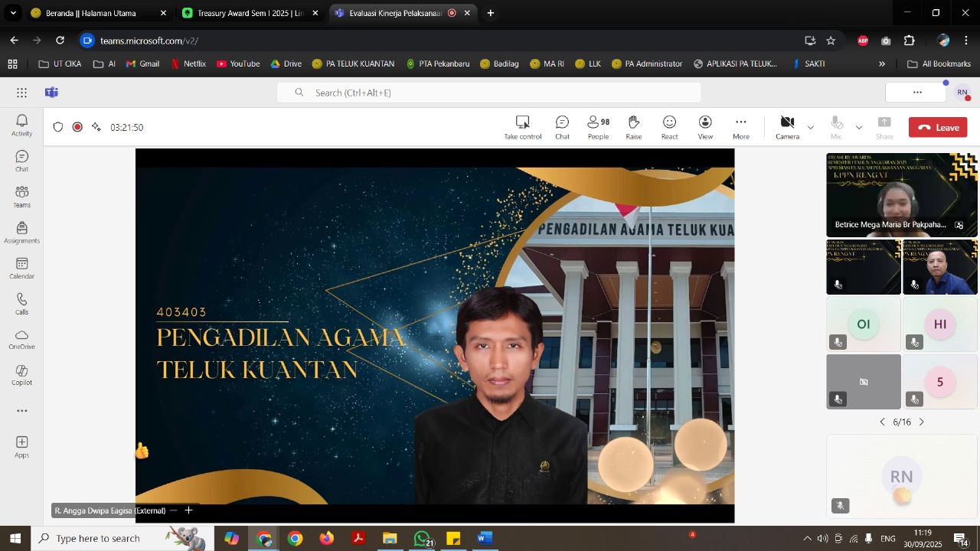980x551 pixels.
Task: Open Calls in the sidebar
Action: 21,304
